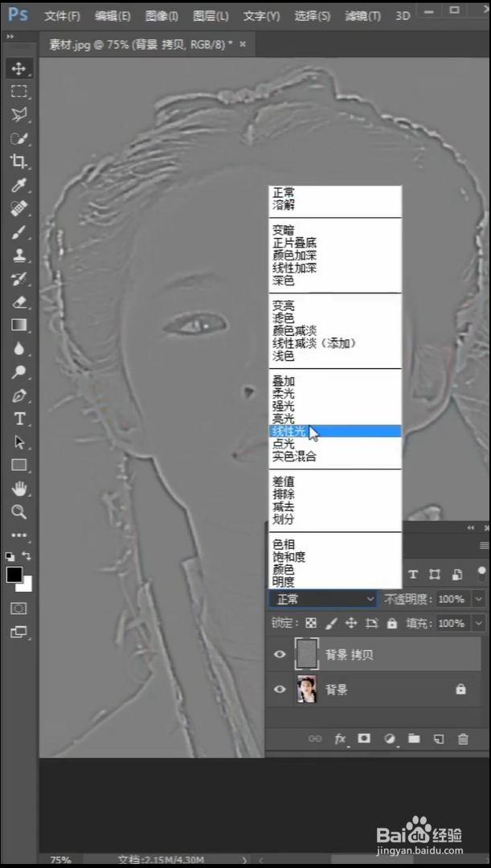Create a new layer group folder

tap(414, 739)
